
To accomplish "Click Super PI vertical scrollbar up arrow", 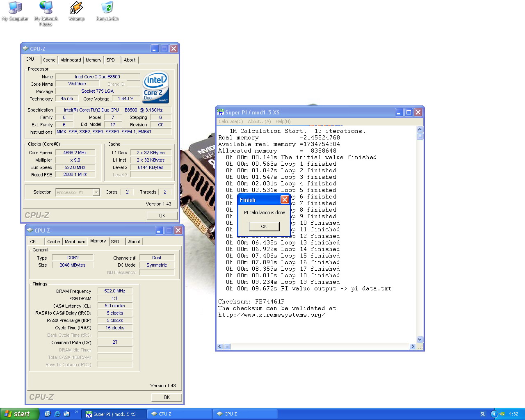I will pyautogui.click(x=420, y=129).
